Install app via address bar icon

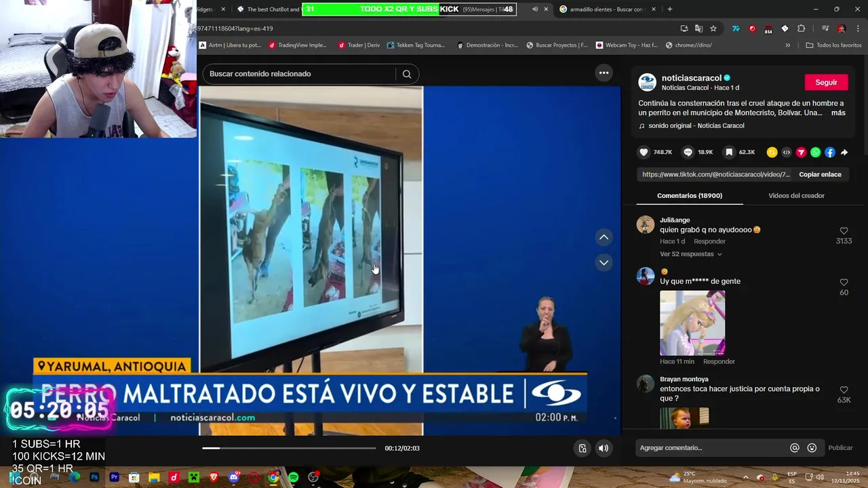point(684,28)
